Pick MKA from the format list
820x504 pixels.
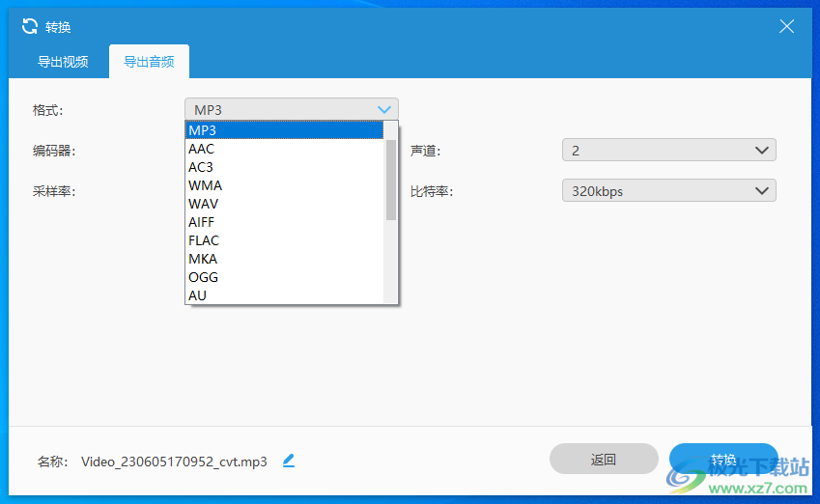pyautogui.click(x=285, y=259)
